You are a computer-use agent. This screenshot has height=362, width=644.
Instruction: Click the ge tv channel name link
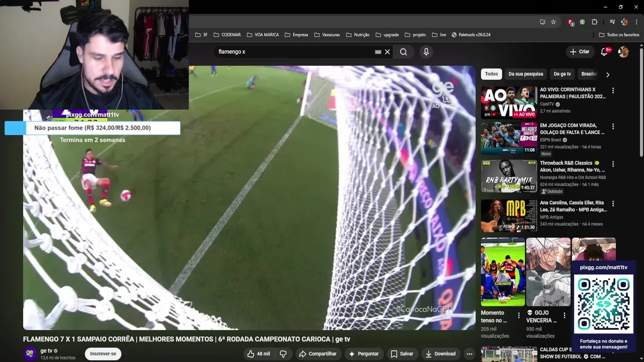point(46,351)
